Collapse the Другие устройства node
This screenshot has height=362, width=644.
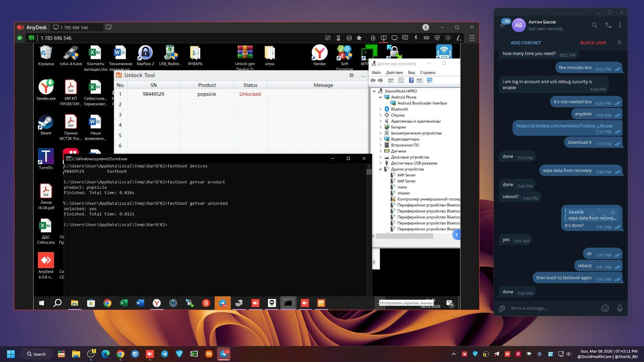pos(380,169)
